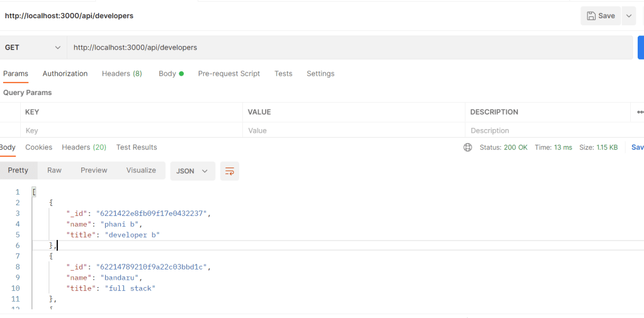This screenshot has width=644, height=318.
Task: Switch response view to Raw
Action: (x=54, y=171)
